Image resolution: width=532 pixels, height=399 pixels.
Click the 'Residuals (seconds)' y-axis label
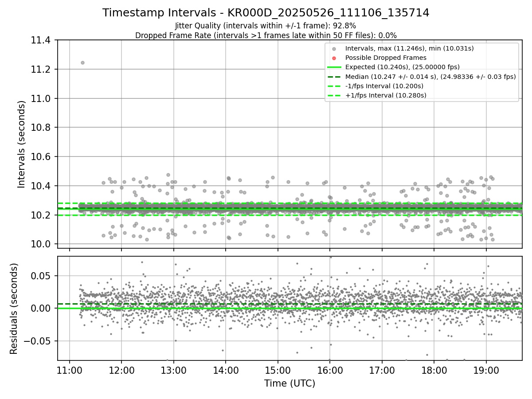pos(14,309)
